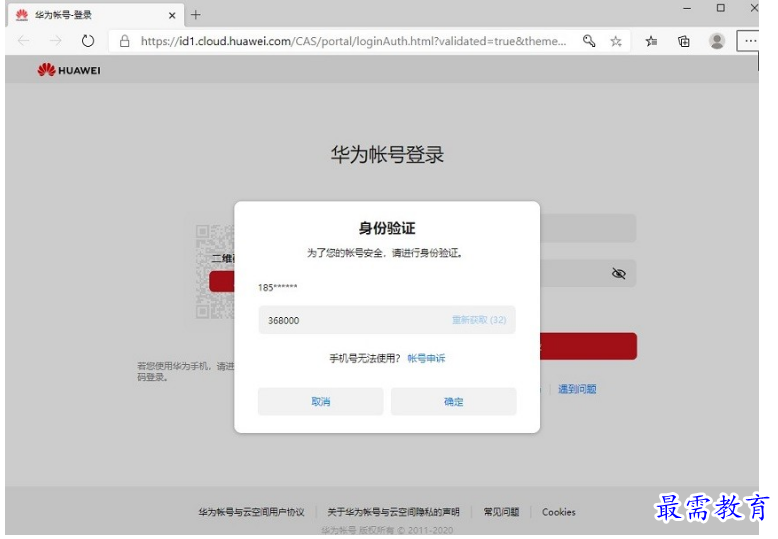Viewport: 778px width, 539px height.
Task: Click 重新获取 resend code link
Action: tap(479, 320)
